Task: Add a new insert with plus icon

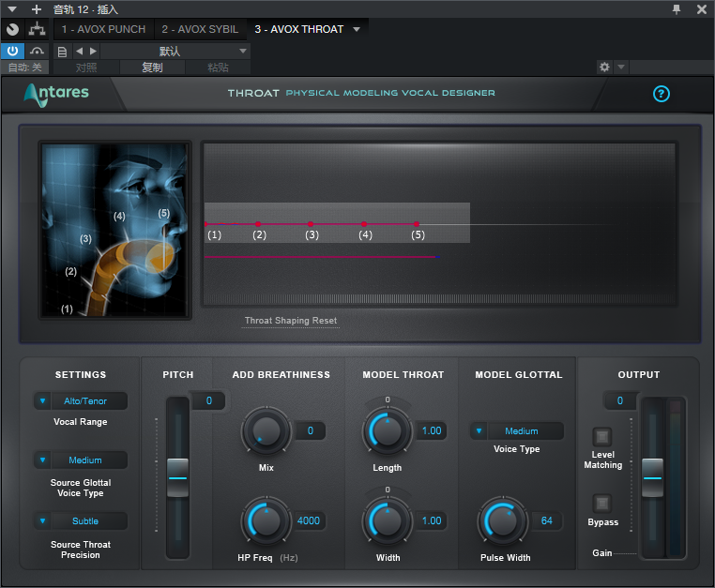Action: (37, 9)
